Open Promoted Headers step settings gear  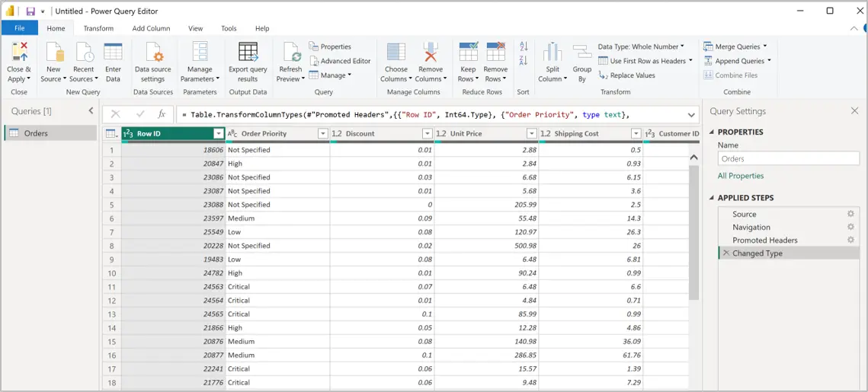(850, 240)
